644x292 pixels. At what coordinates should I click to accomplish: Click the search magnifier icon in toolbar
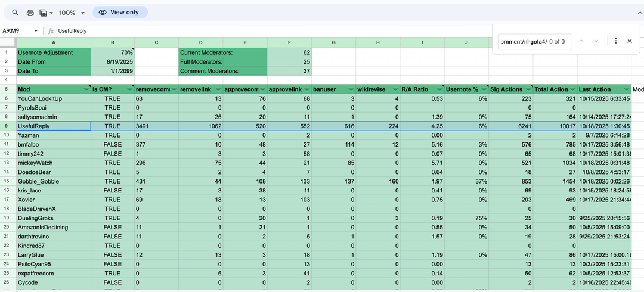(x=16, y=13)
